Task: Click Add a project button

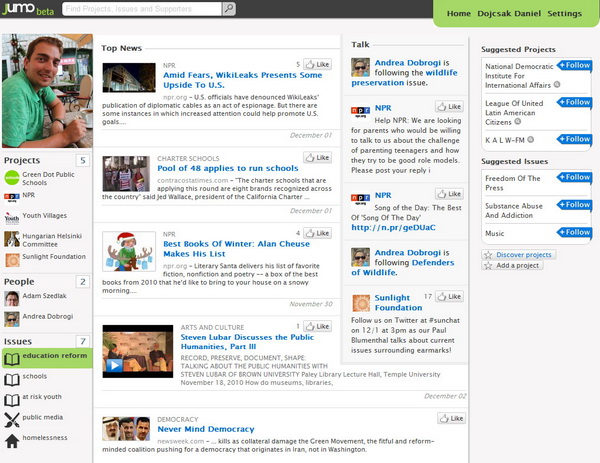Action: tap(512, 266)
